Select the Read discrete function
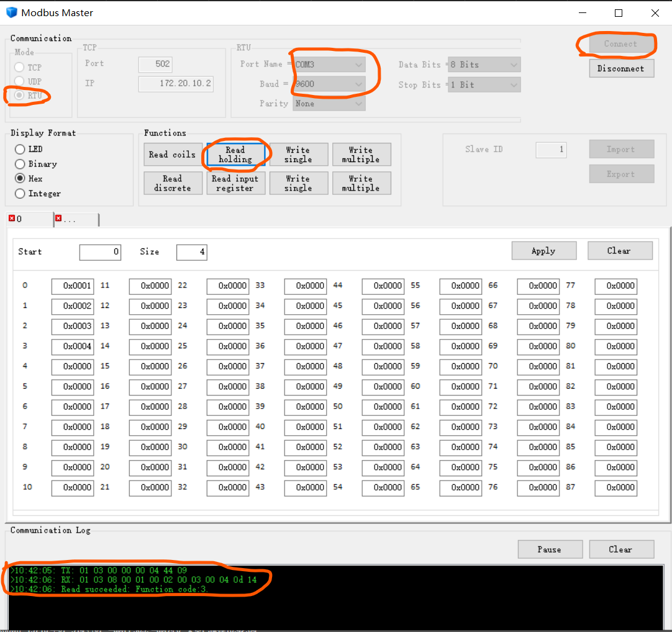This screenshot has height=632, width=672. [172, 183]
